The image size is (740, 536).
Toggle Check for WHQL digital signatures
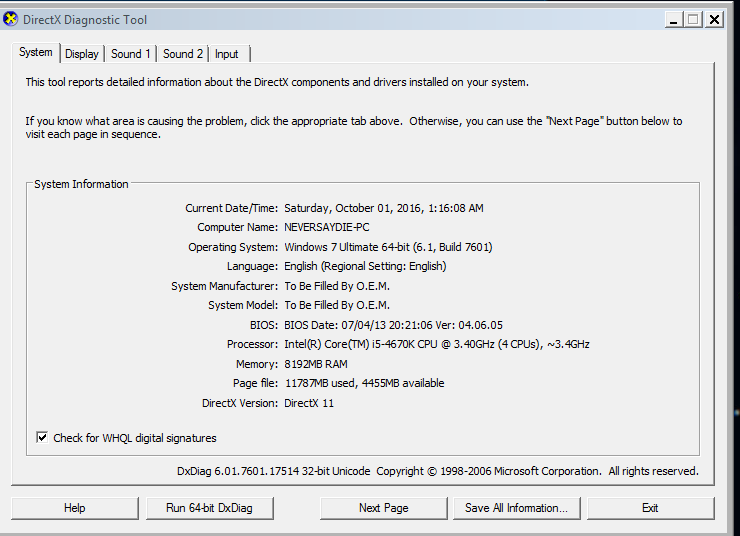[42, 438]
